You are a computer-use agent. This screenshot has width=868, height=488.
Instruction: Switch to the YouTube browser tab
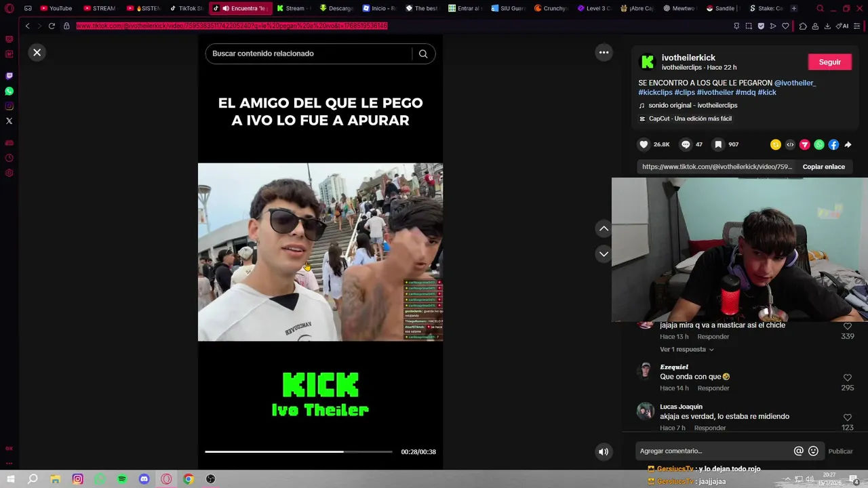tap(56, 8)
